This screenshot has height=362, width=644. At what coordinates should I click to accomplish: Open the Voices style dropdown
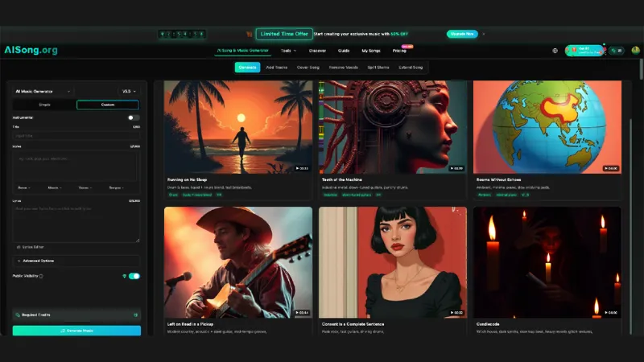coord(85,187)
